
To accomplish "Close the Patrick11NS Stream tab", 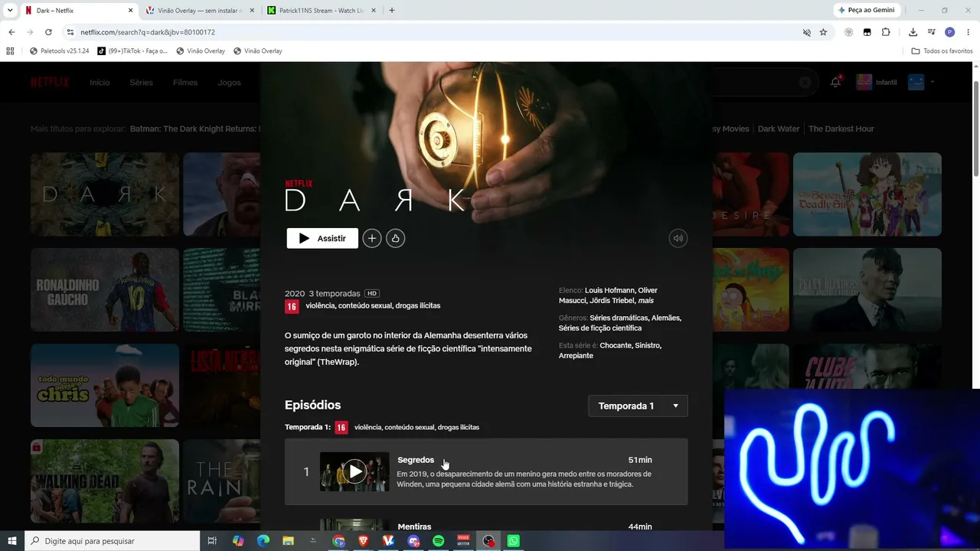I will click(374, 11).
